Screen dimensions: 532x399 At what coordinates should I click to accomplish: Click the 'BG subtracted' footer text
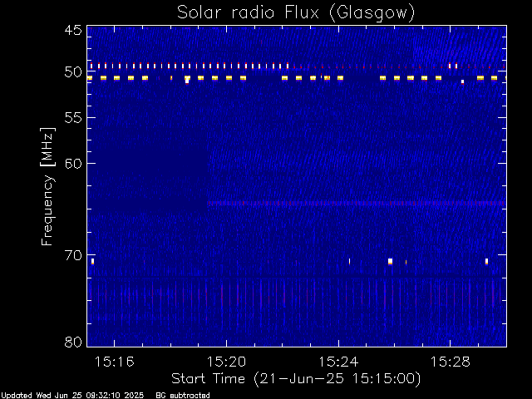pyautogui.click(x=183, y=396)
